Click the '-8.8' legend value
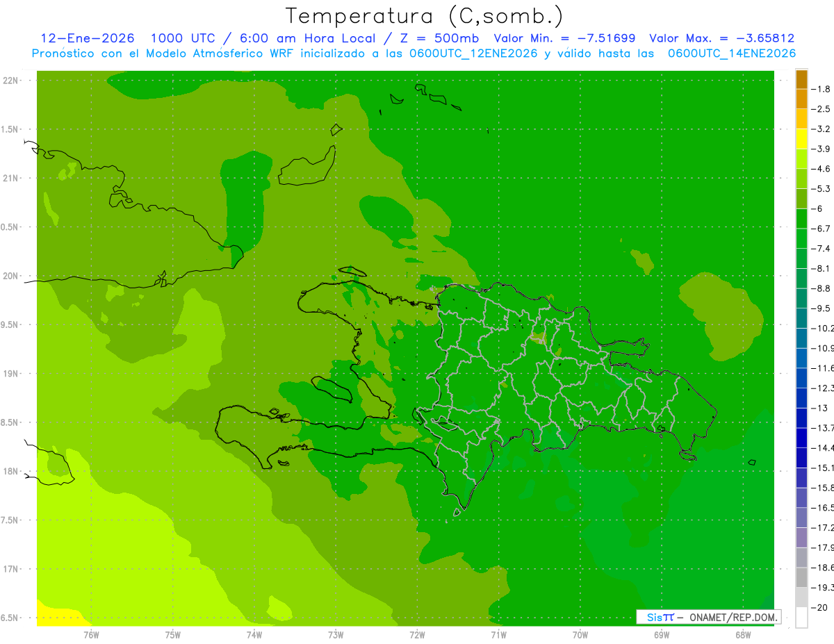The width and height of the screenshot is (834, 644). (x=821, y=288)
